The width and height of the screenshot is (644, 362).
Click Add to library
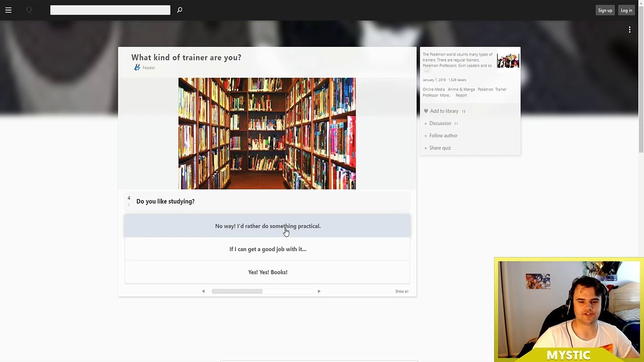coord(444,111)
